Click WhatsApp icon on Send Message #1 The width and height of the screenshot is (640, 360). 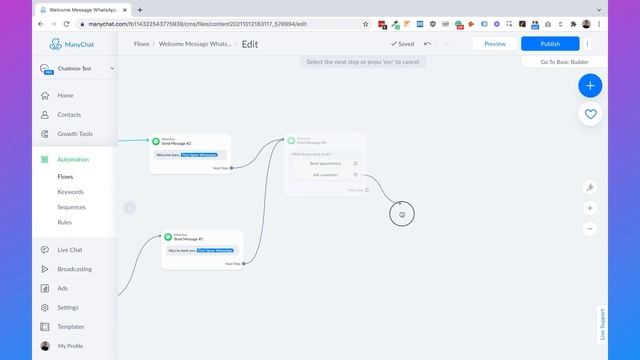(168, 237)
